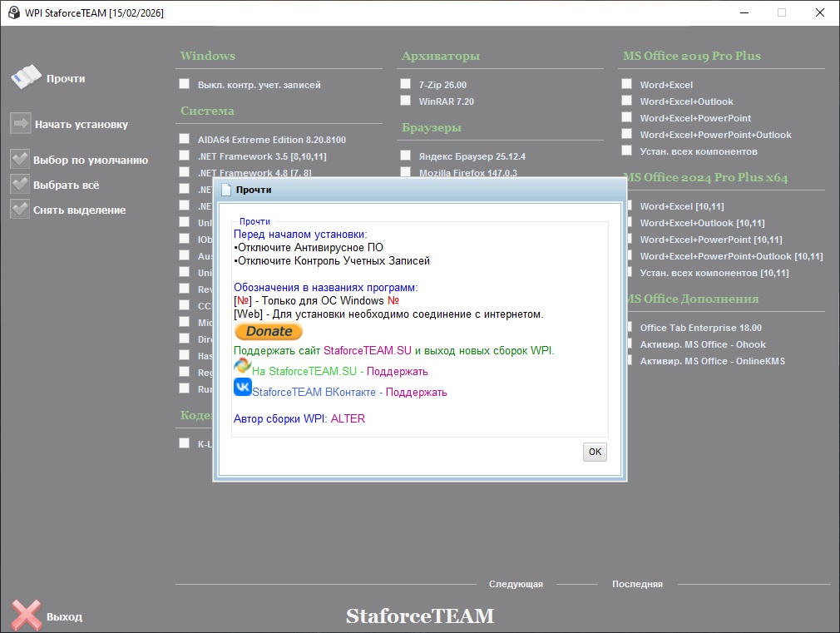The image size is (840, 633).
Task: Select Word+Excel under MS Office 2019
Action: click(626, 84)
